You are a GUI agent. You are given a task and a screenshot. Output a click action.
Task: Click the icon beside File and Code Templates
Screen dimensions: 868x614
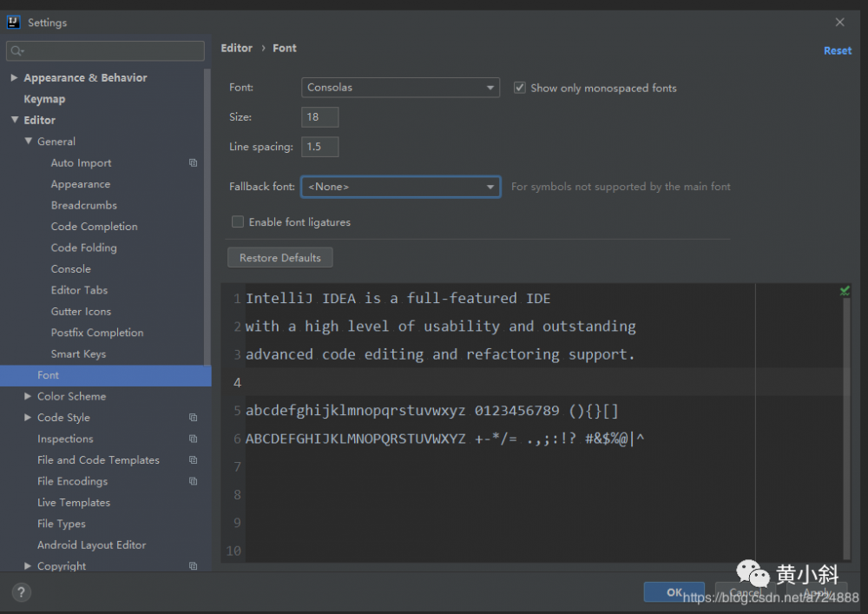[193, 460]
